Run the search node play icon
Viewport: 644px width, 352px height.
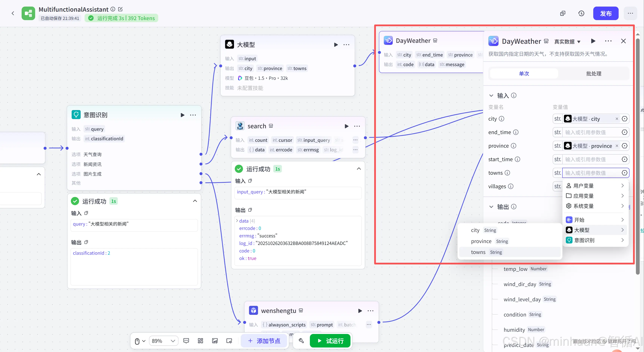(347, 126)
